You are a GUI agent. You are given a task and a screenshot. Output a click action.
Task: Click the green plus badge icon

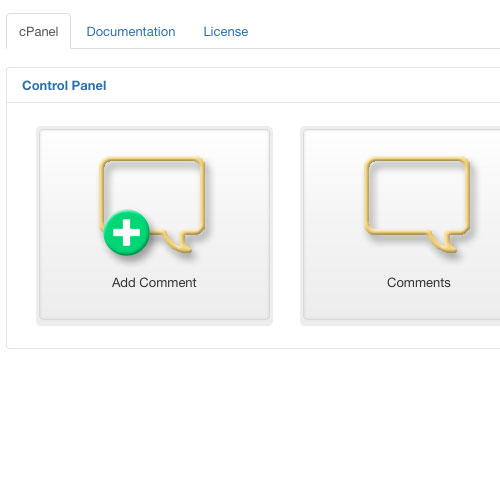pyautogui.click(x=126, y=232)
